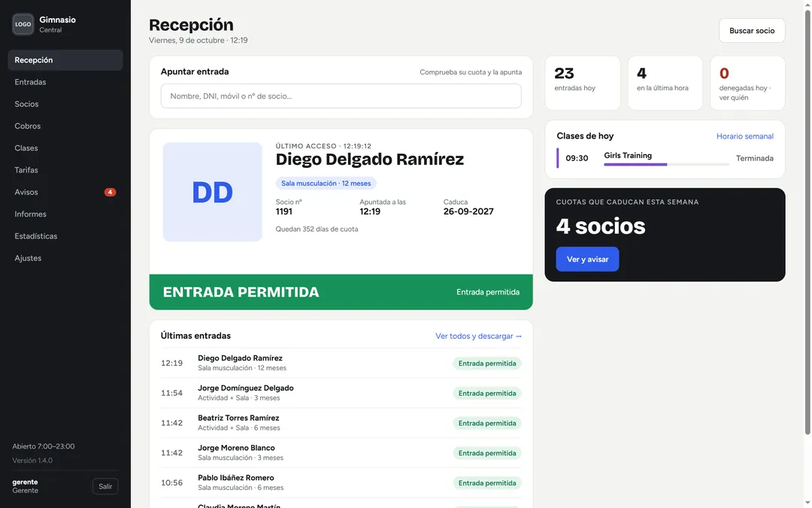Screen dimensions: 812x508
Task: Click Entrada permitida badge for Jorge Domínguez Delgado
Action: point(486,394)
